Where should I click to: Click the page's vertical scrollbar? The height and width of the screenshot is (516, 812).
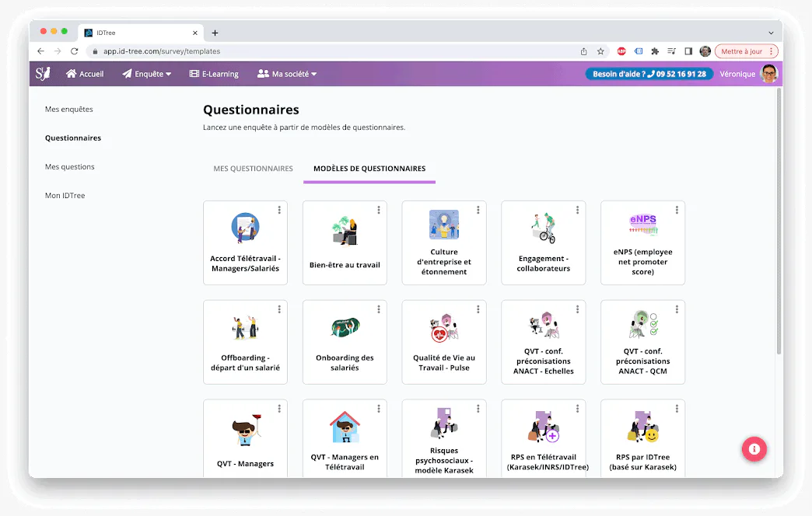click(779, 221)
